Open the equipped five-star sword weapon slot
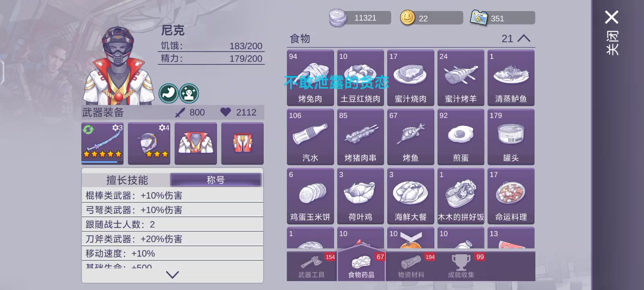Viewport: 644px width, 290px height. coord(102,143)
